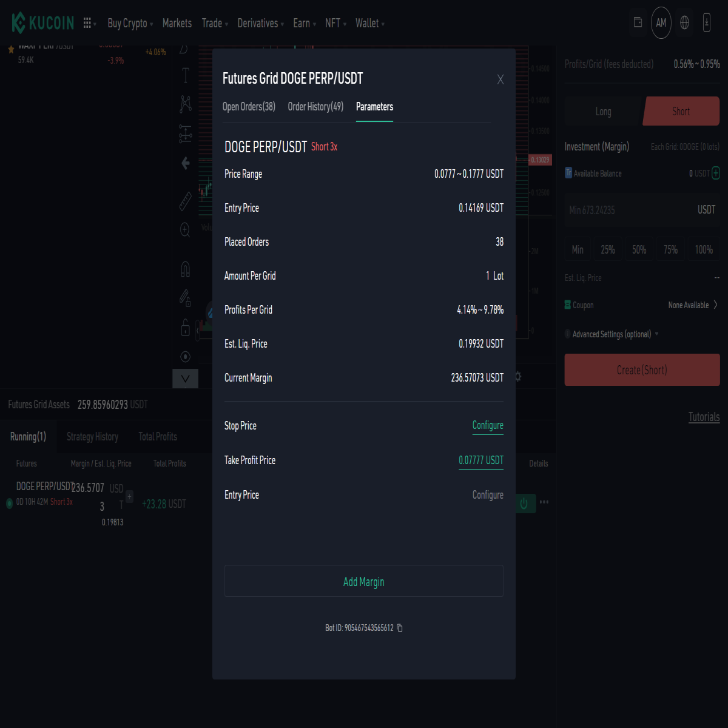Add margin plus icon in running row
Viewport: 728px width, 728px height.
[x=129, y=496]
